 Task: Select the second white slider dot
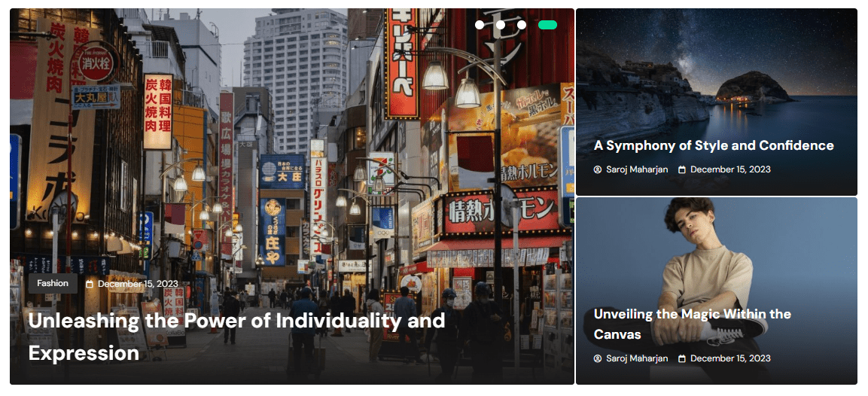point(501,25)
